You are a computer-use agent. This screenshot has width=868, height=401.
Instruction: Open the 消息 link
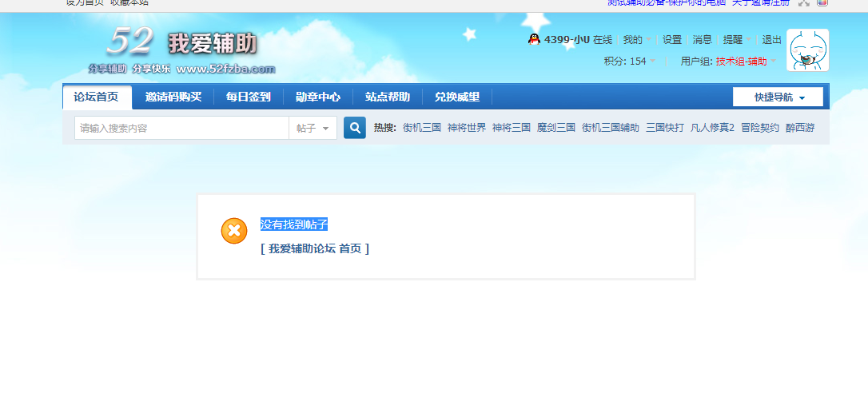coord(703,40)
